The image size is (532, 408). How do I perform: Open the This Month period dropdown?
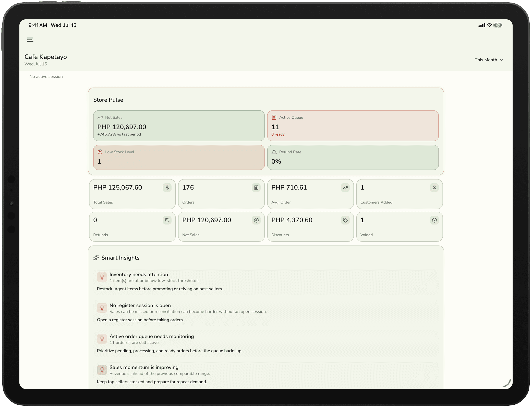click(x=489, y=60)
